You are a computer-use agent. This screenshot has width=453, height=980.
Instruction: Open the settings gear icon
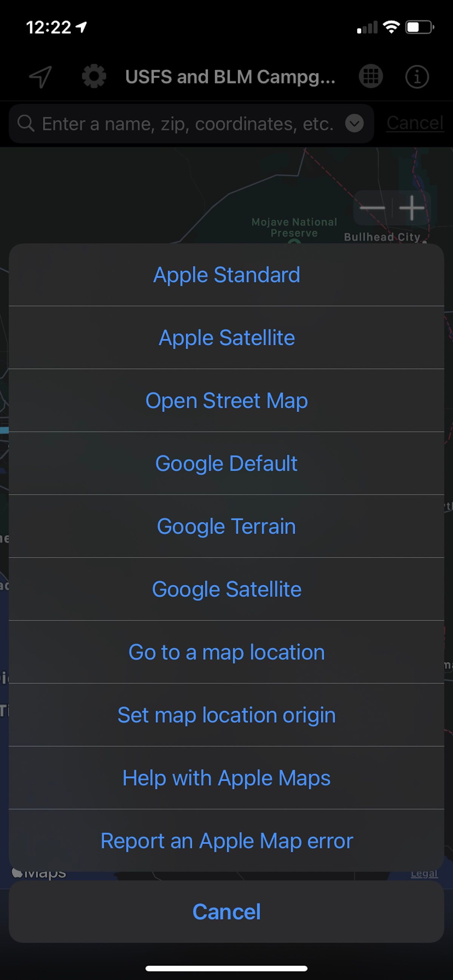(x=93, y=76)
